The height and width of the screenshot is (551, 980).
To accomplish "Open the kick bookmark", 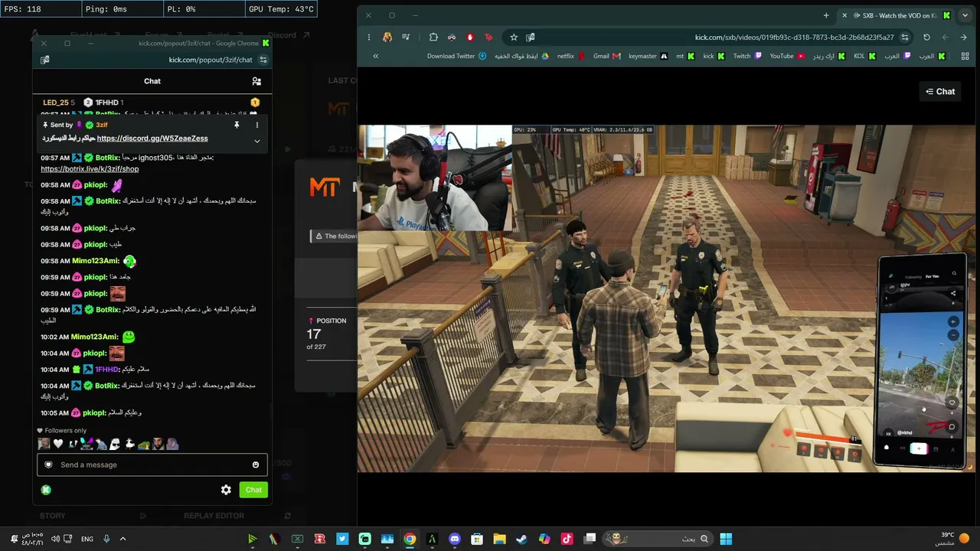I will pos(714,56).
